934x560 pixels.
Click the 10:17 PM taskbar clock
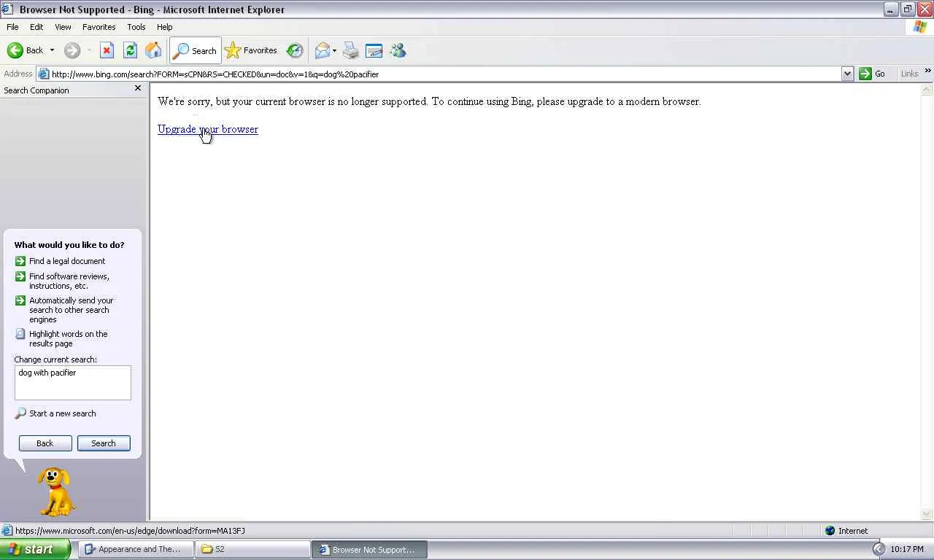pyautogui.click(x=907, y=549)
